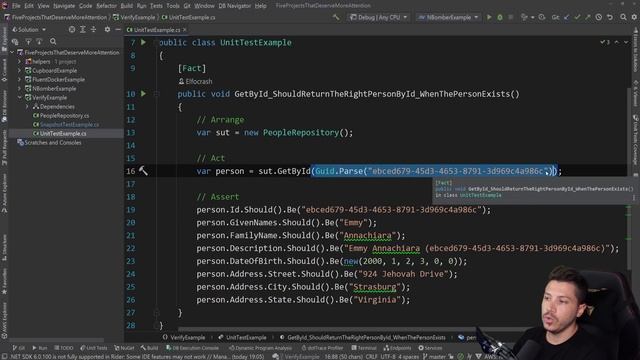Image resolution: width=640 pixels, height=360 pixels.
Task: Click the search magnifier in Solution explorer toolbar
Action: click(53, 42)
